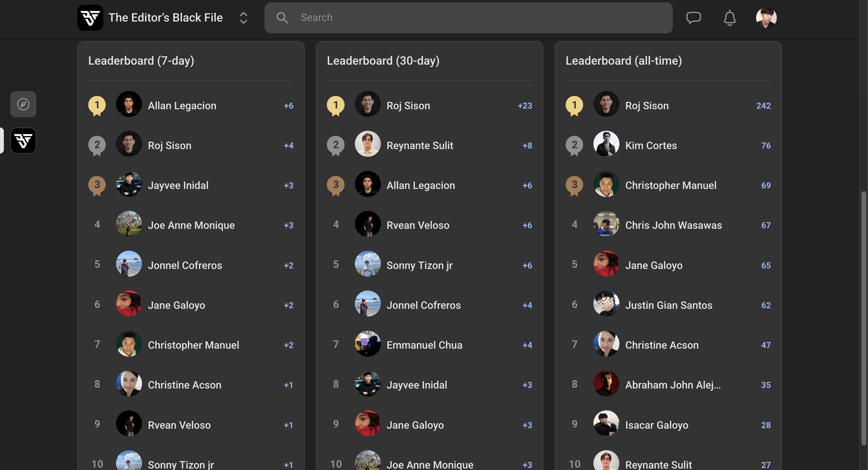This screenshot has height=470, width=868.
Task: Open the chat messages icon
Action: 694,17
